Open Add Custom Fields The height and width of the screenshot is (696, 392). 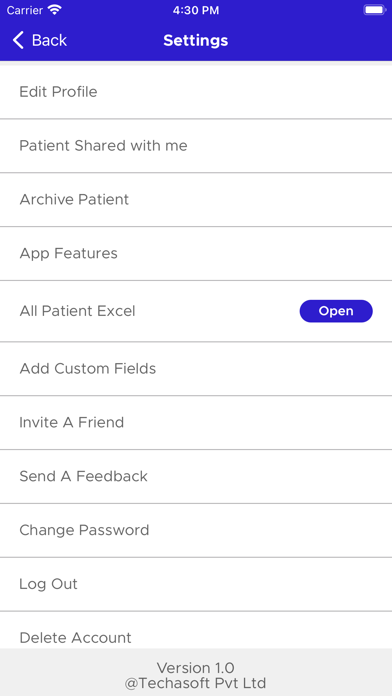point(196,369)
